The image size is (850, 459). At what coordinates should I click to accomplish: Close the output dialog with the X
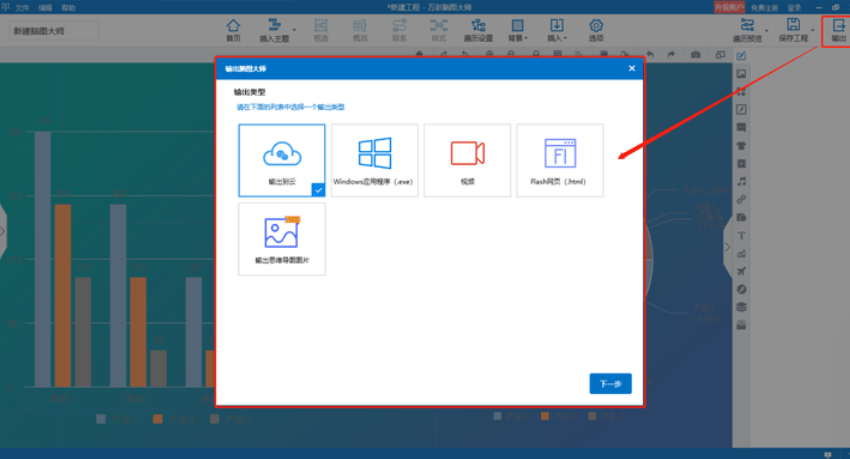coord(632,68)
